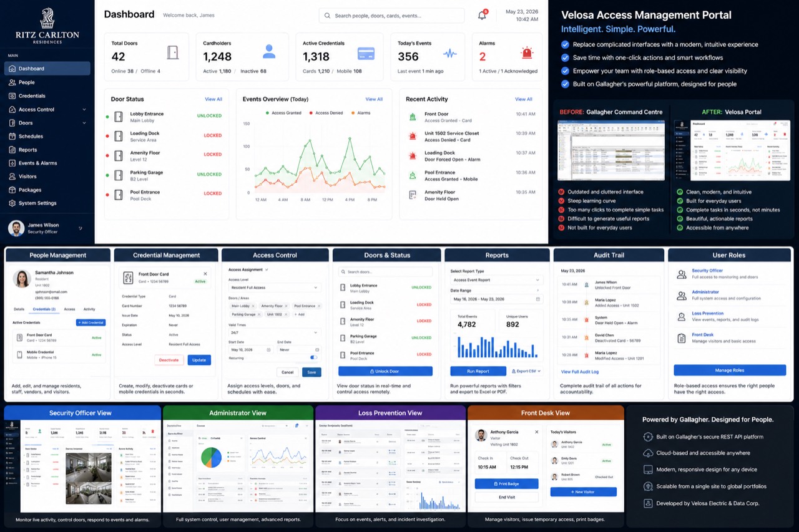Click the person icon on the Cardholders card

click(x=269, y=52)
